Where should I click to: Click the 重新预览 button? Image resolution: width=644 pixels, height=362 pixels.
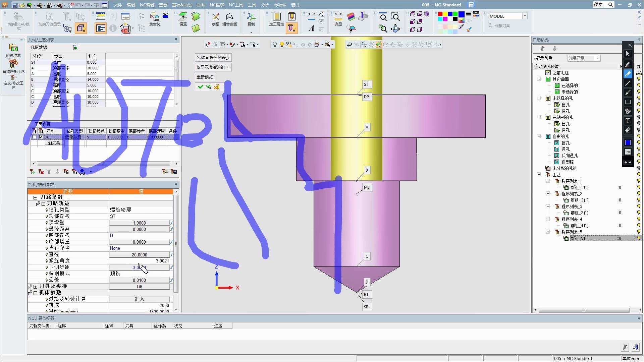click(x=205, y=77)
